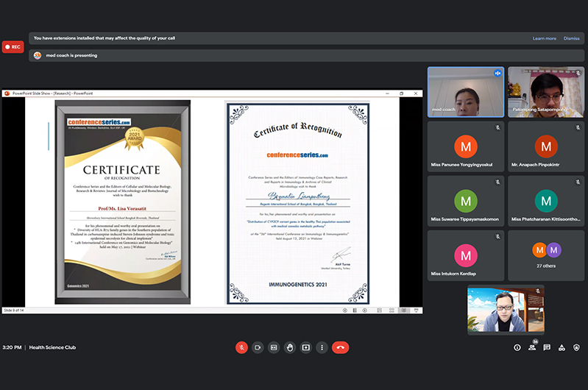The image size is (588, 390).
Task: Click Miss Panunee Yongyingyoskul's avatar
Action: tap(466, 146)
